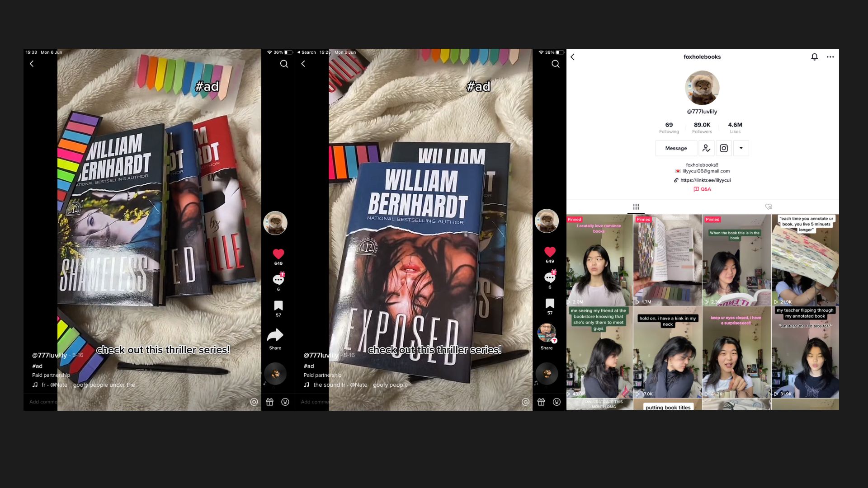Open the gift icon in first comment bar
Screen dimensions: 868x488
coord(269,402)
